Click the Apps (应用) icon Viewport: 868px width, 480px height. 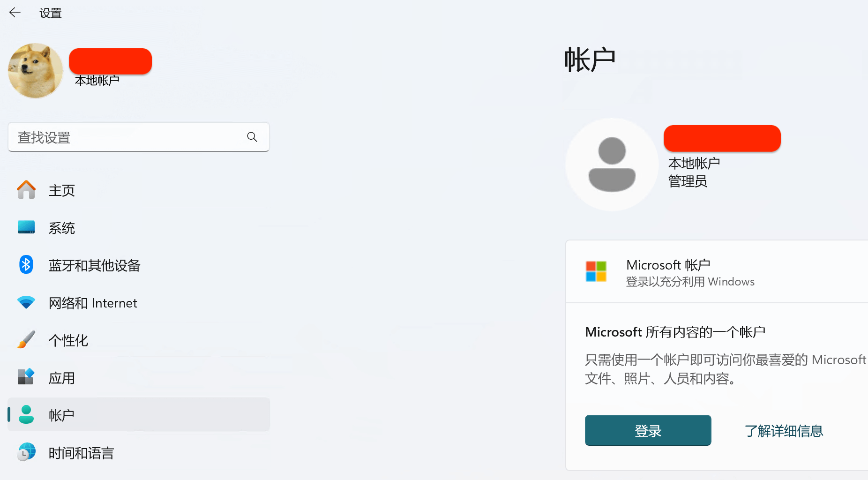coord(26,377)
